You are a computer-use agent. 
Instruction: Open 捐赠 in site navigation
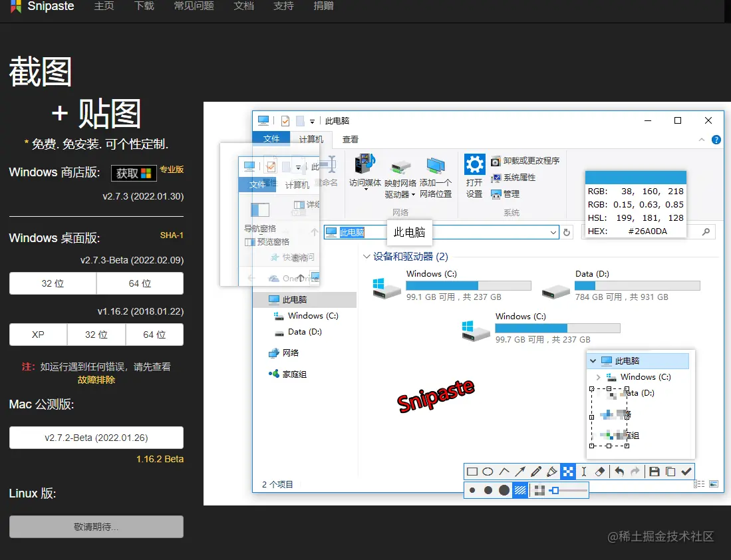point(323,6)
